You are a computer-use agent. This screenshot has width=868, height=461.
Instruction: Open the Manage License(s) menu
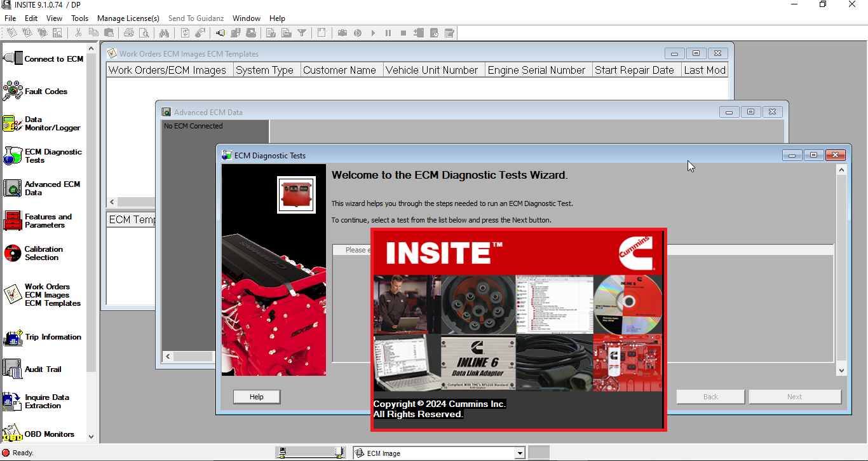click(128, 18)
